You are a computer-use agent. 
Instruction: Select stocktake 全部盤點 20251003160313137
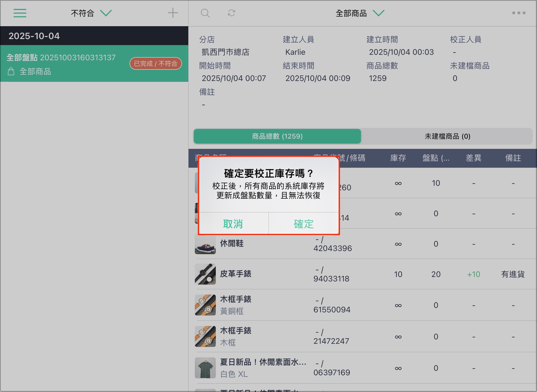94,63
